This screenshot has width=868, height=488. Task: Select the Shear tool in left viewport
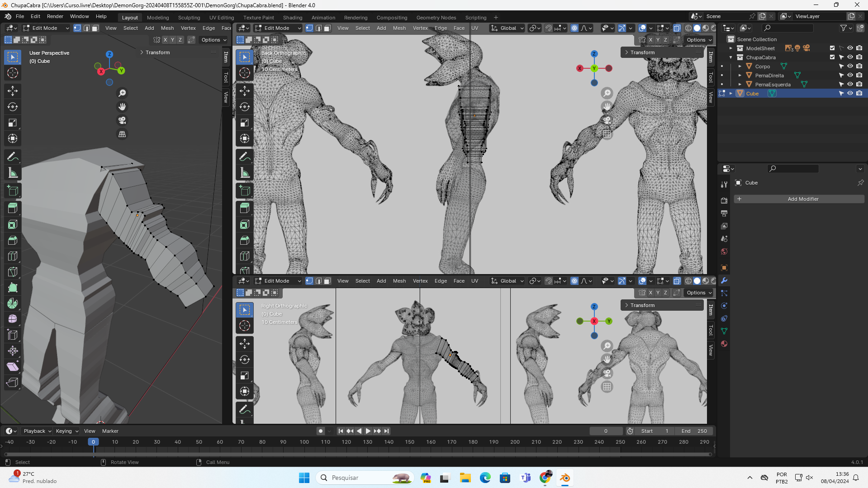(13, 367)
